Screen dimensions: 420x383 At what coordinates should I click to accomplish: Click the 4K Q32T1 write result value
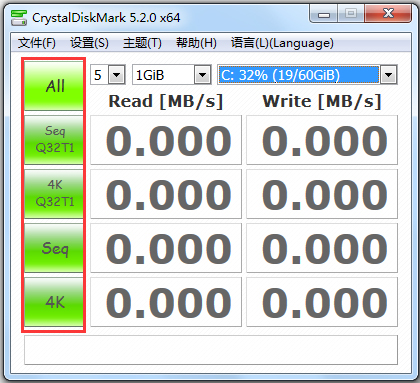point(322,194)
